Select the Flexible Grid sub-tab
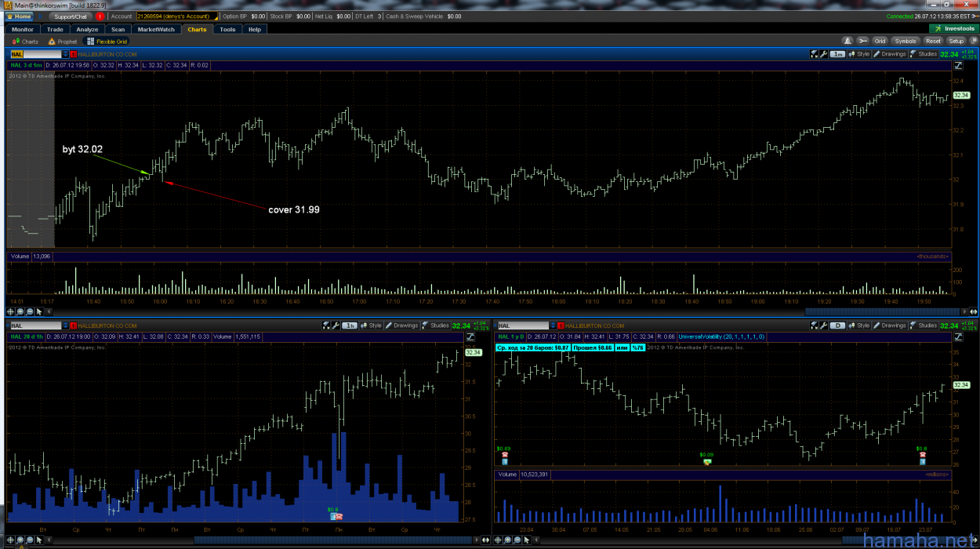 coord(107,42)
